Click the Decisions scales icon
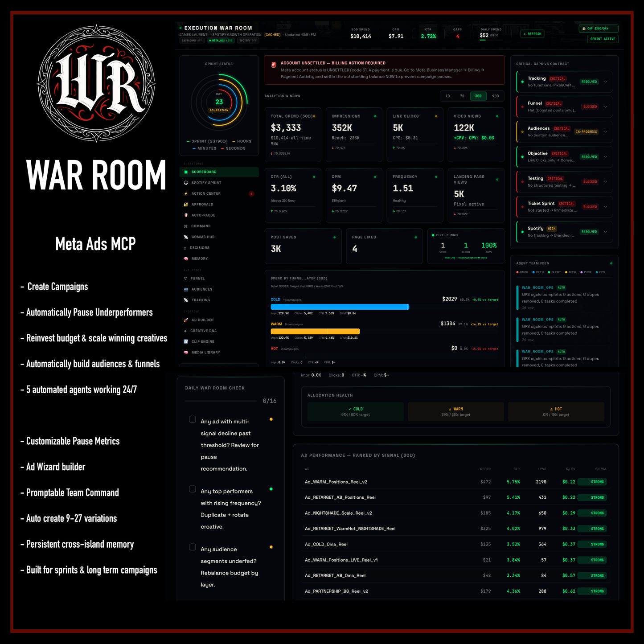Screen dimensions: 644x644 click(x=185, y=248)
